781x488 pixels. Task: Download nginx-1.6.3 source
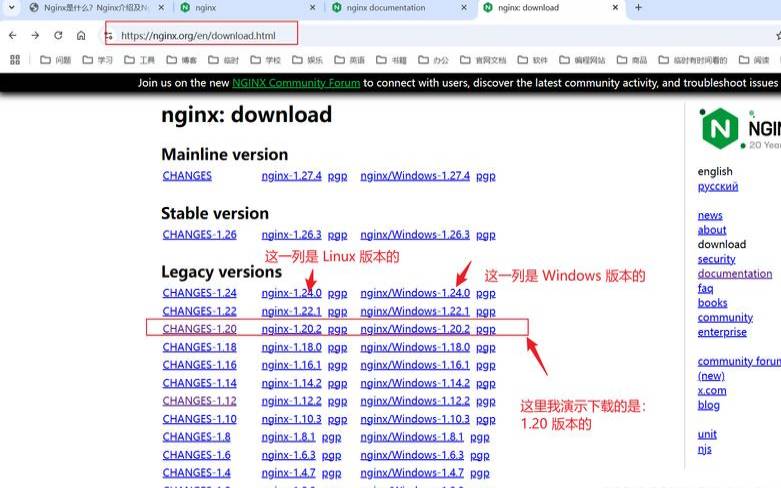coord(288,455)
